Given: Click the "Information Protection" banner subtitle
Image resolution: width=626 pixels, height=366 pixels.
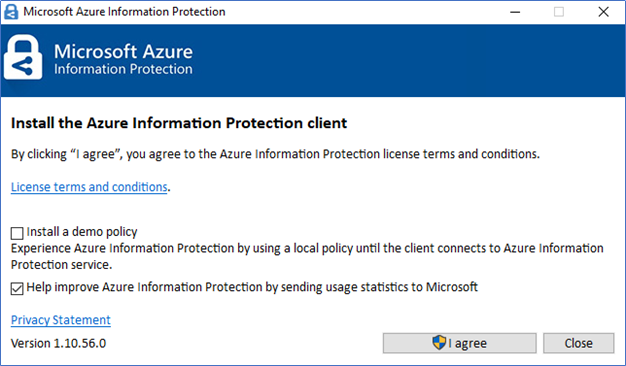Looking at the screenshot, I should pyautogui.click(x=123, y=69).
